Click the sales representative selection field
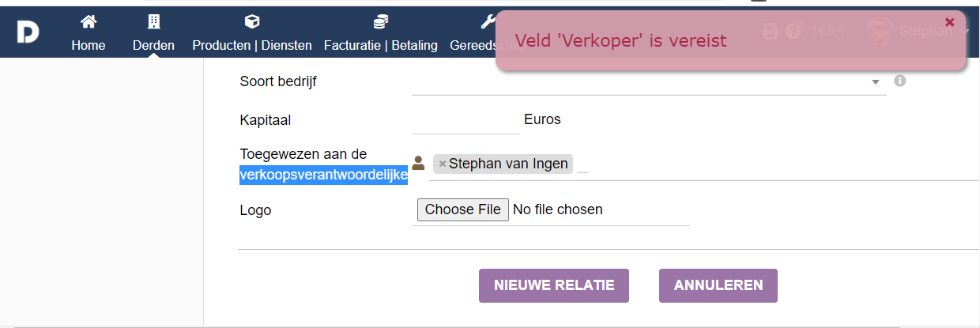 point(703,164)
